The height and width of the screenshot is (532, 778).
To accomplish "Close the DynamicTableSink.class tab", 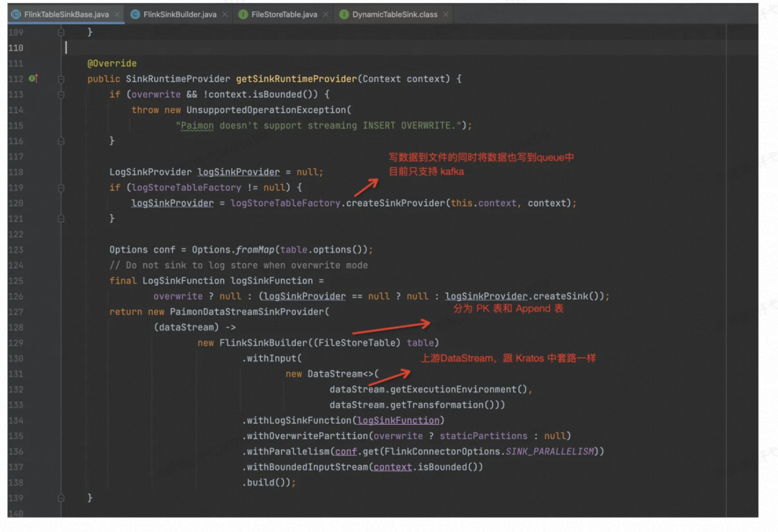I will pyautogui.click(x=446, y=14).
